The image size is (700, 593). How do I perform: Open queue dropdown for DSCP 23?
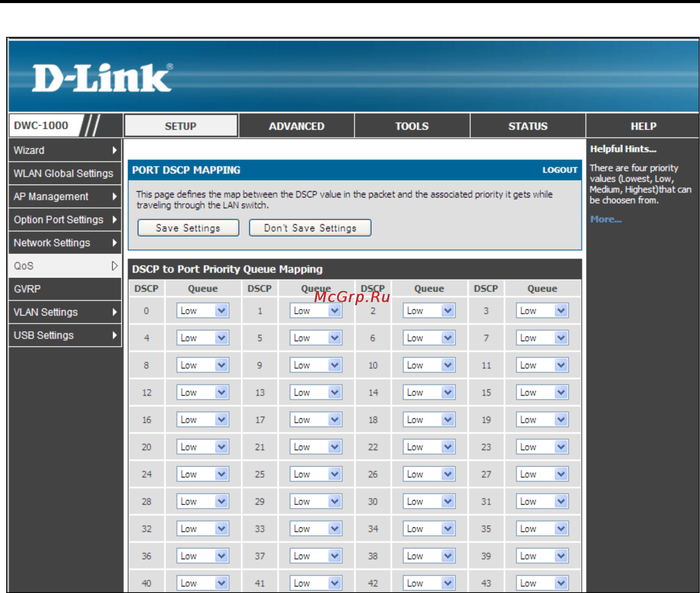click(542, 447)
